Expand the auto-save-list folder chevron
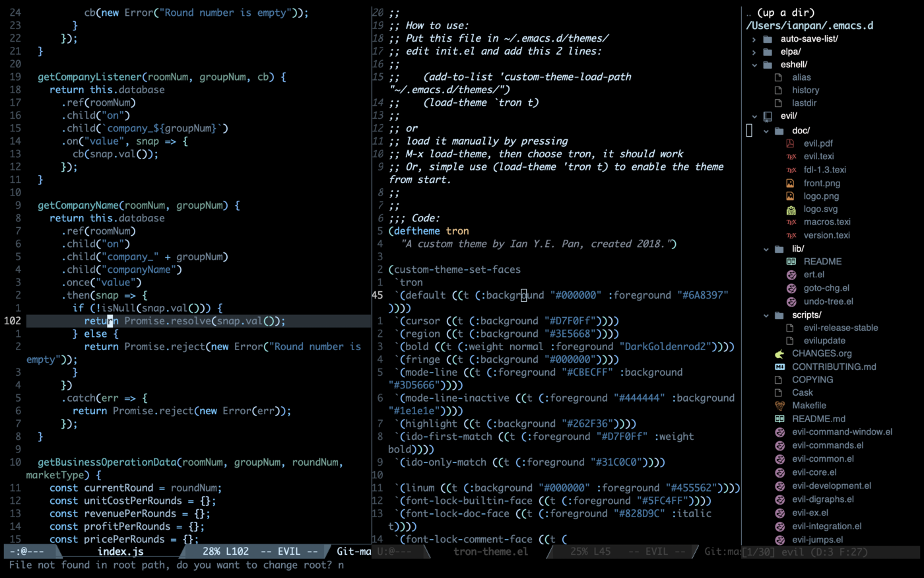The height and width of the screenshot is (578, 924). (754, 39)
